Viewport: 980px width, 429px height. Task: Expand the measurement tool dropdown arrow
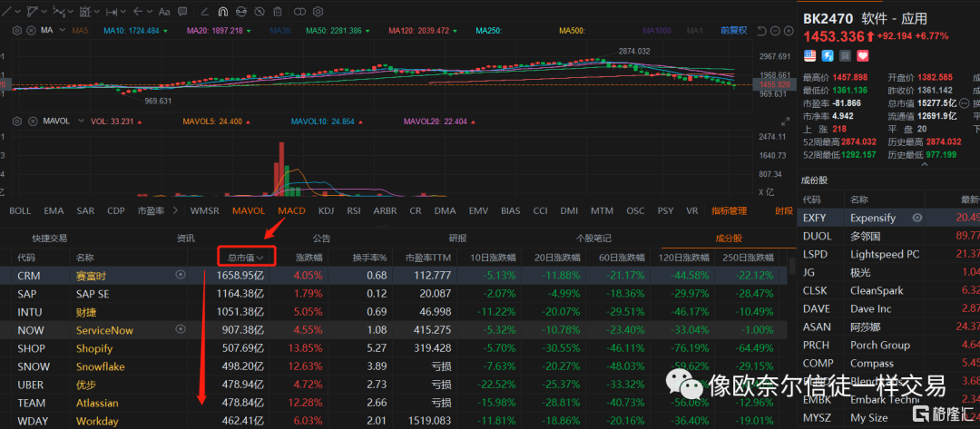(x=97, y=11)
